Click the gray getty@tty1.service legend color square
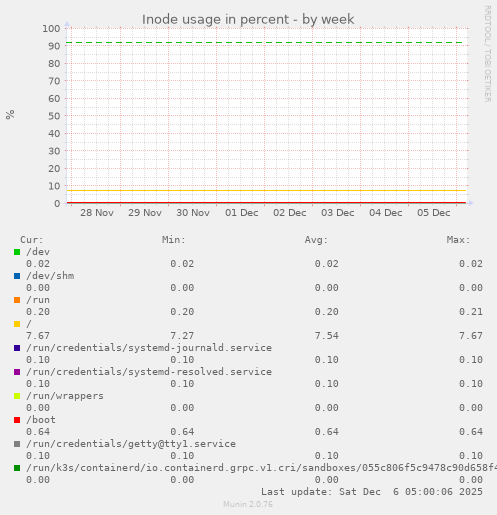 point(17,444)
